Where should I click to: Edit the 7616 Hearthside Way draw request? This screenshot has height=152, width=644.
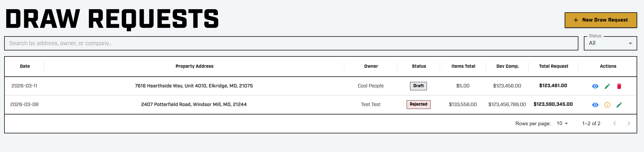(x=607, y=86)
